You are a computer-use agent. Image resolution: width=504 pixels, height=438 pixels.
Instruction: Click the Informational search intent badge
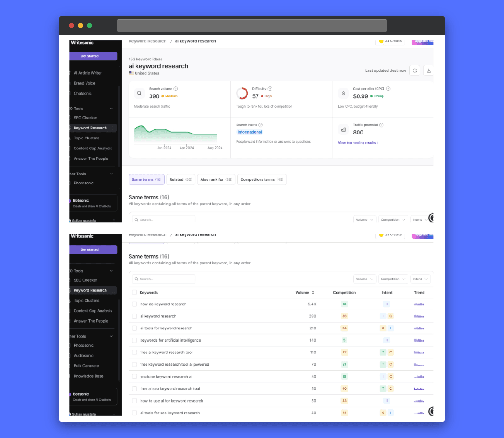click(x=249, y=132)
